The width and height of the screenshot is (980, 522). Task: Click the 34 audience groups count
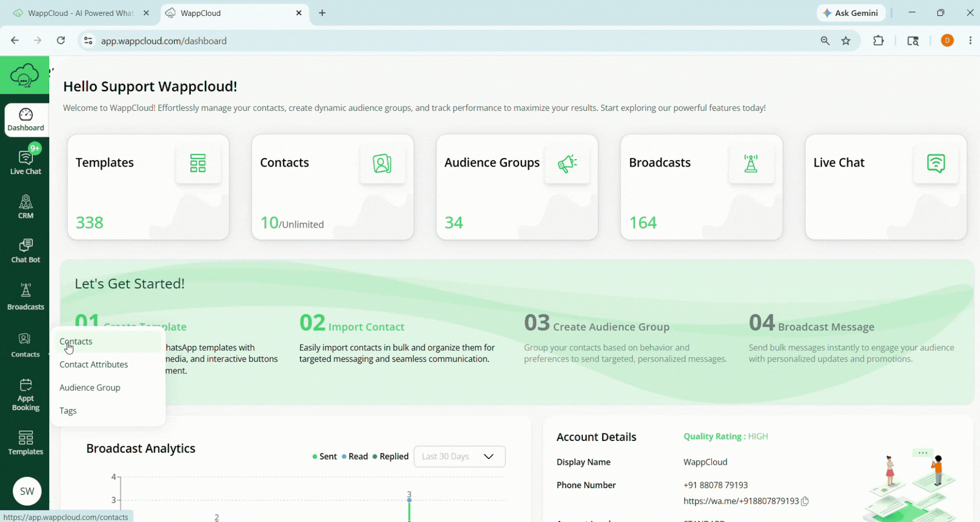pos(454,223)
